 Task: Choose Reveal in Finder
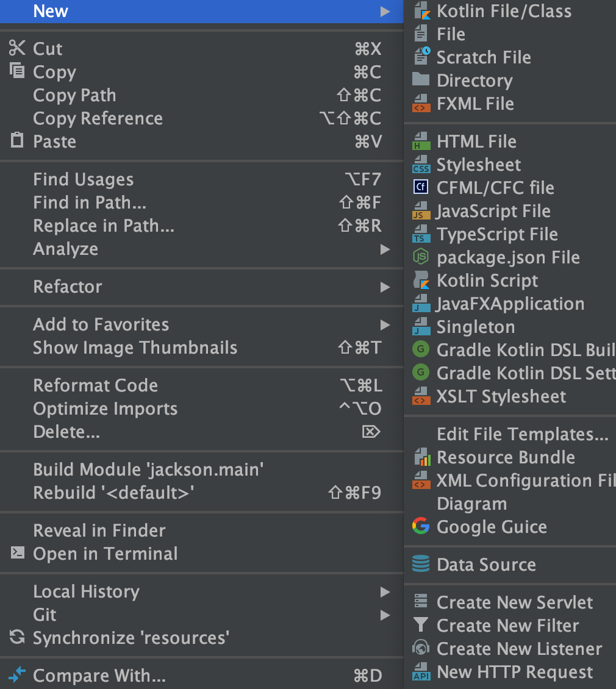pyautogui.click(x=201, y=531)
